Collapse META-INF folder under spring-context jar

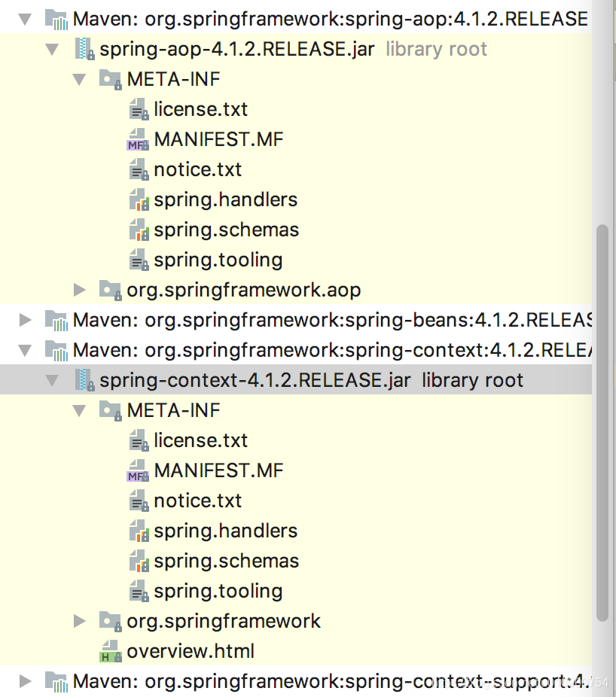point(79,411)
